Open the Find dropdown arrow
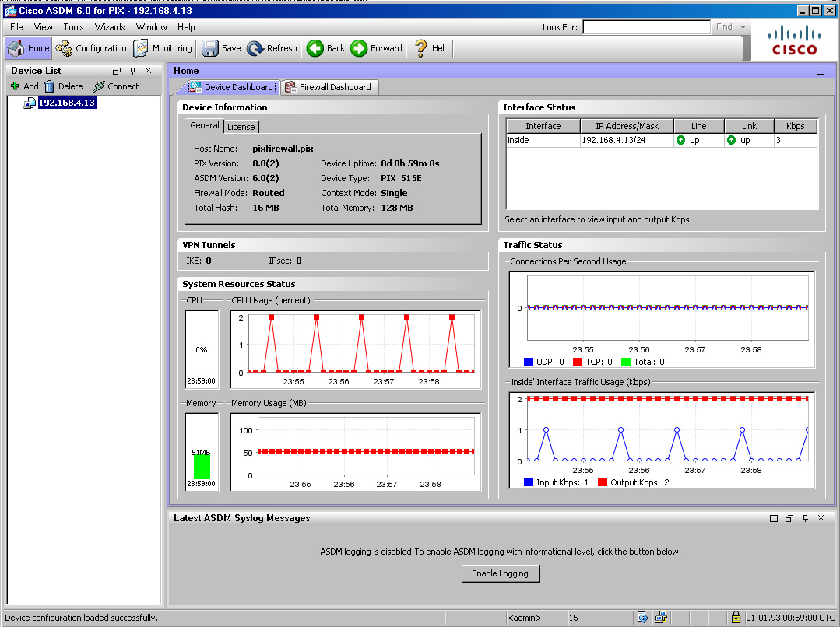 point(743,27)
